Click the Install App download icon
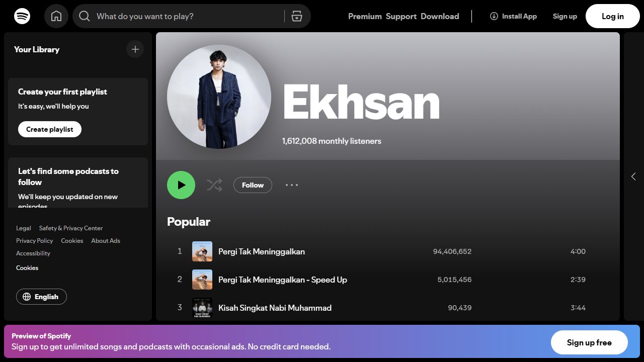The width and height of the screenshot is (644, 362). [494, 16]
